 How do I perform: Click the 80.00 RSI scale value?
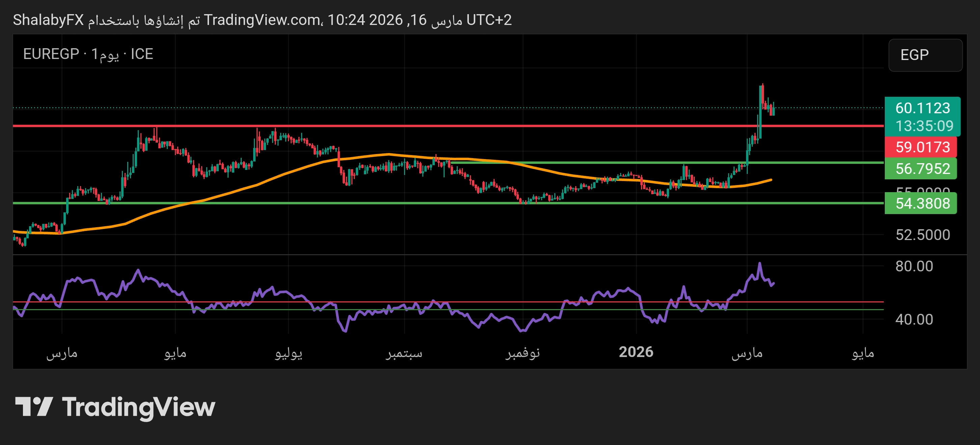tap(914, 266)
